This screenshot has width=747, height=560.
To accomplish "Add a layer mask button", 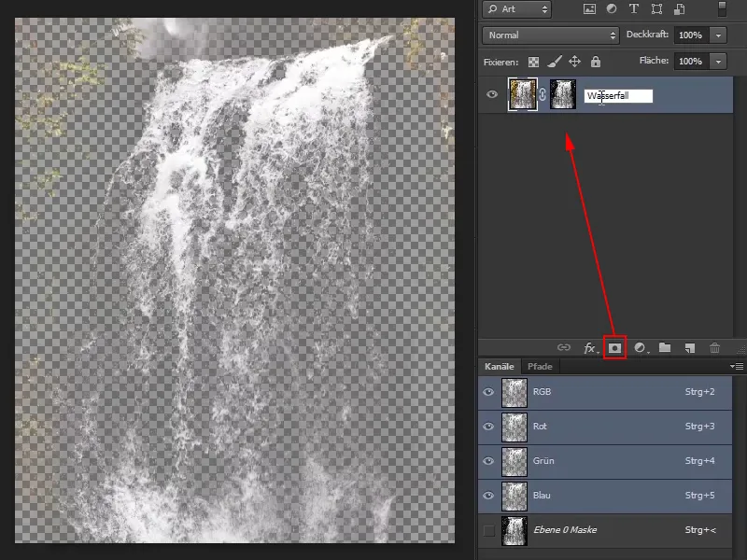I will click(x=614, y=347).
